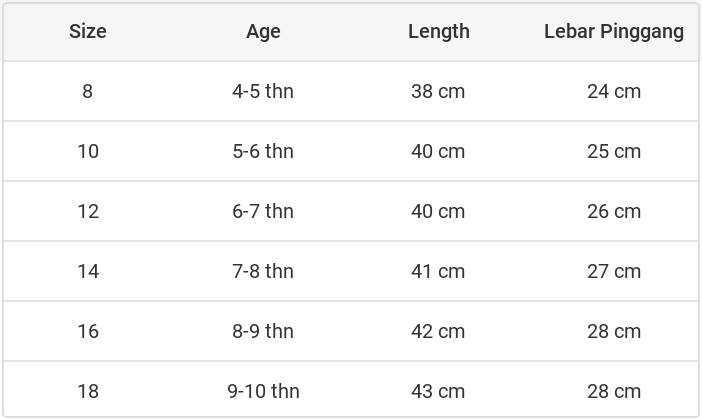Click the 38 cm length cell
Viewport: 702px width, 420px height.
[x=438, y=91]
